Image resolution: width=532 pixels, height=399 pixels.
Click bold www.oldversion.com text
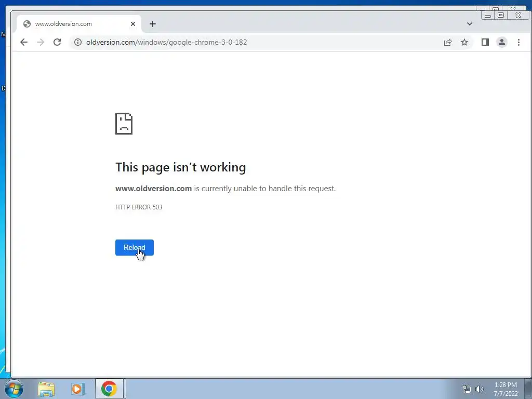(x=153, y=189)
